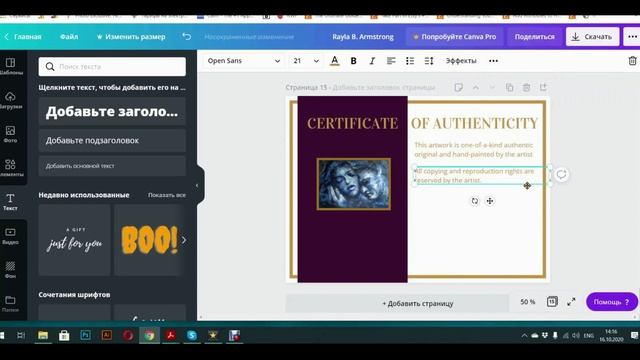Open the text color picker
Screen dimensions: 640x360
pyautogui.click(x=335, y=61)
